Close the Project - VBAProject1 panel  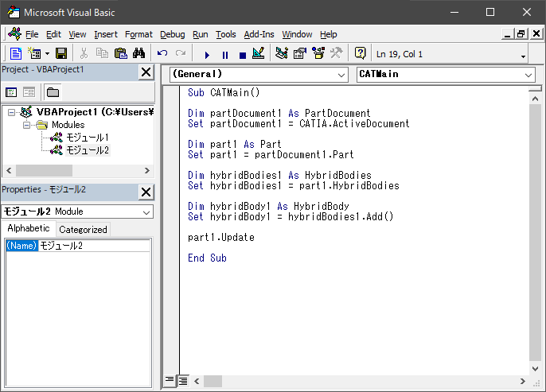tap(146, 72)
